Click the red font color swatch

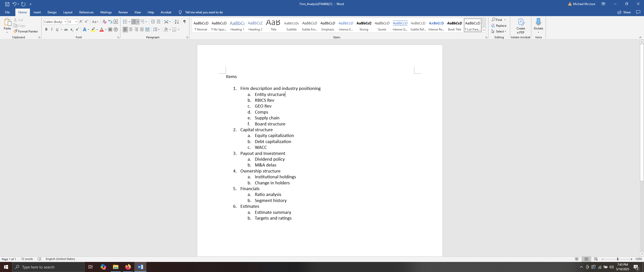click(x=102, y=29)
